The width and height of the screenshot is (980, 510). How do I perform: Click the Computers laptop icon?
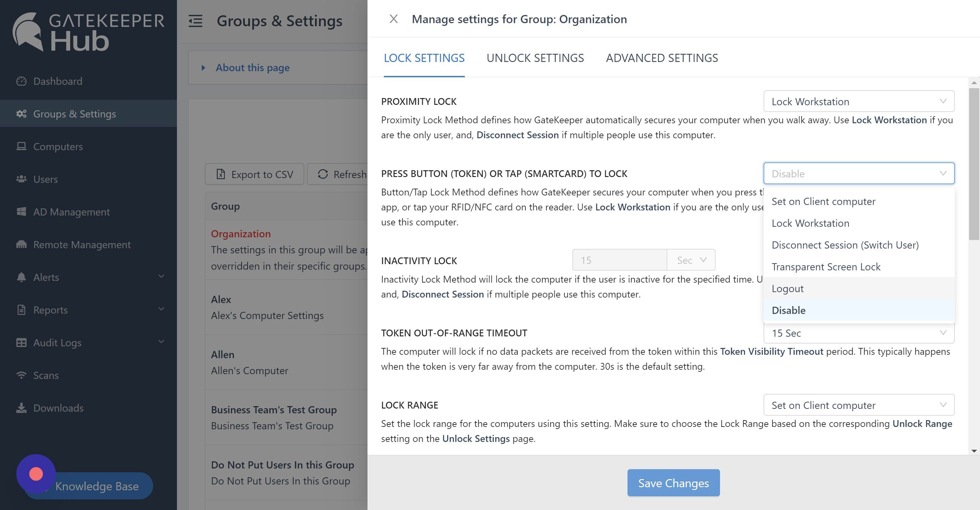coord(21,146)
